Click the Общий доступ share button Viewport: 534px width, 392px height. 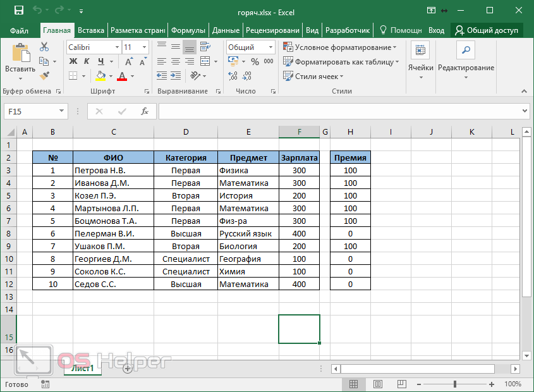point(487,30)
